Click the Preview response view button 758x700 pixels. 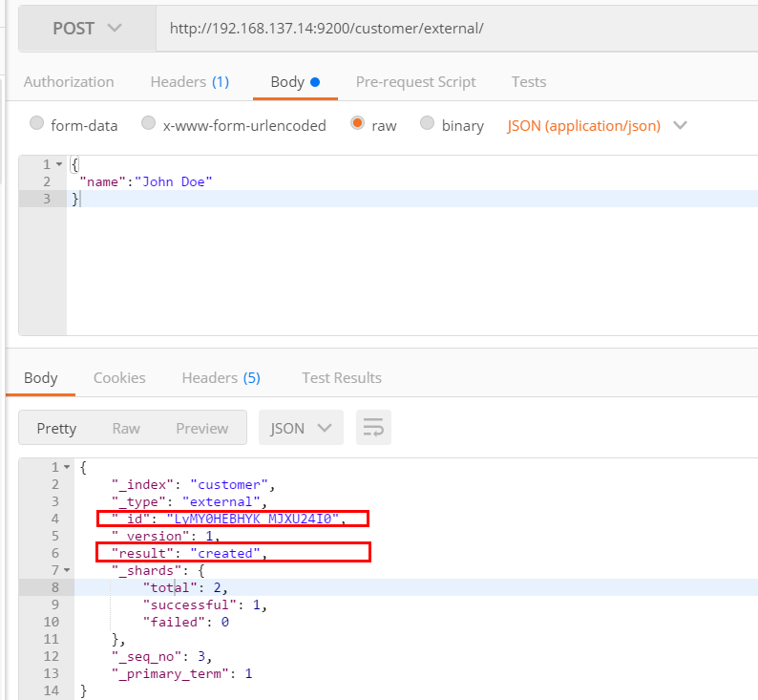click(x=201, y=428)
